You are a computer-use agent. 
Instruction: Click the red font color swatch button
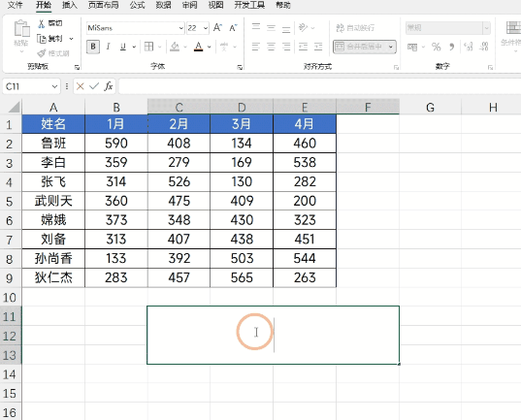click(x=198, y=47)
